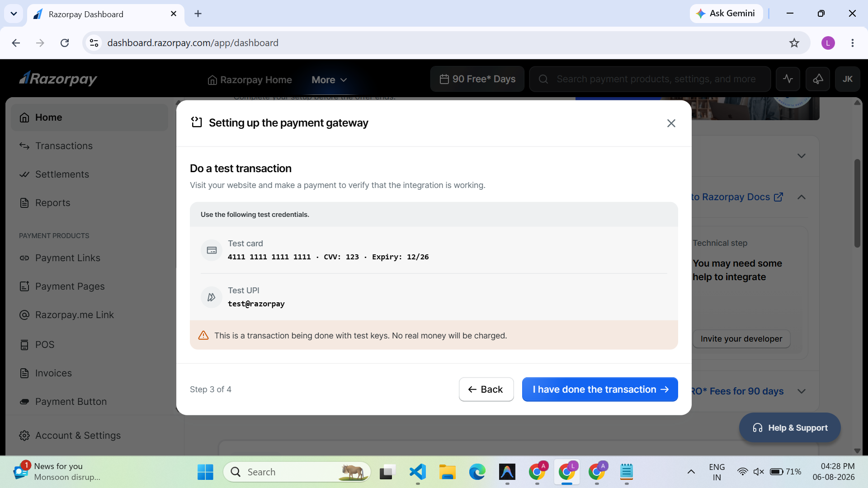Open Transactions in the sidebar
The height and width of the screenshot is (488, 868).
90,146
